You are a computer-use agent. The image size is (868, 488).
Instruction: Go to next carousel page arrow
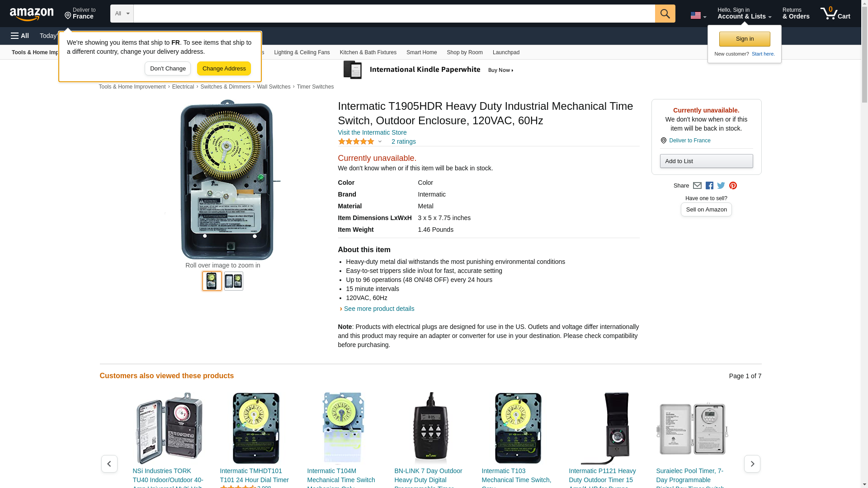[x=752, y=464]
